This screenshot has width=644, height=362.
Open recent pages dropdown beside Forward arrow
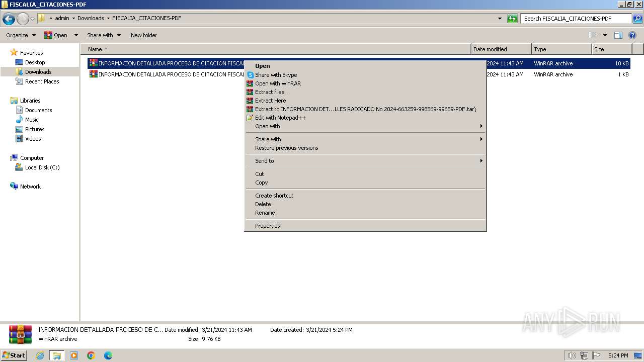coord(32,19)
